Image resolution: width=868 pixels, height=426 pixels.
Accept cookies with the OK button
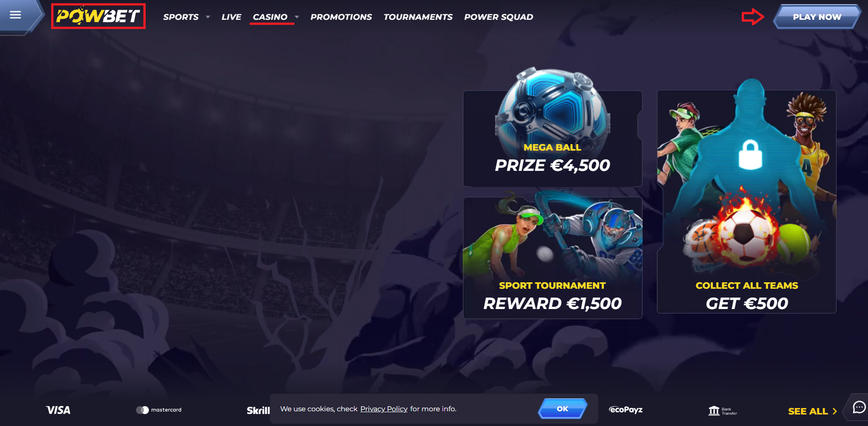click(562, 408)
